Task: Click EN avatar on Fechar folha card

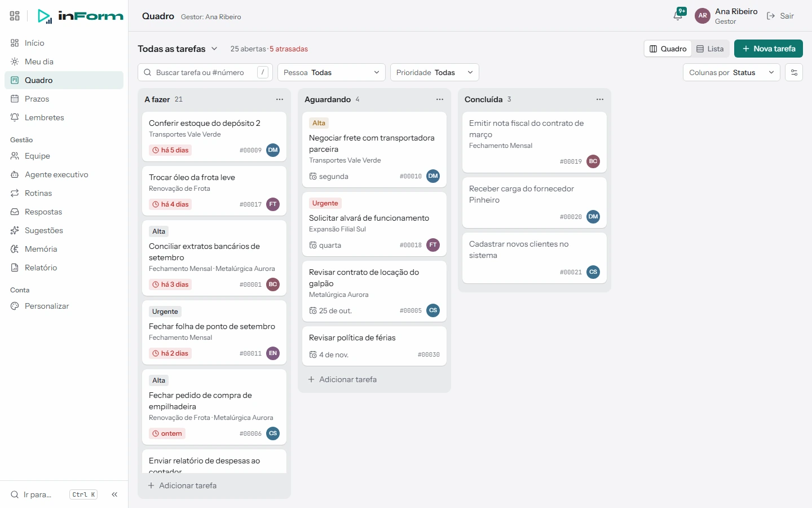Action: (273, 353)
